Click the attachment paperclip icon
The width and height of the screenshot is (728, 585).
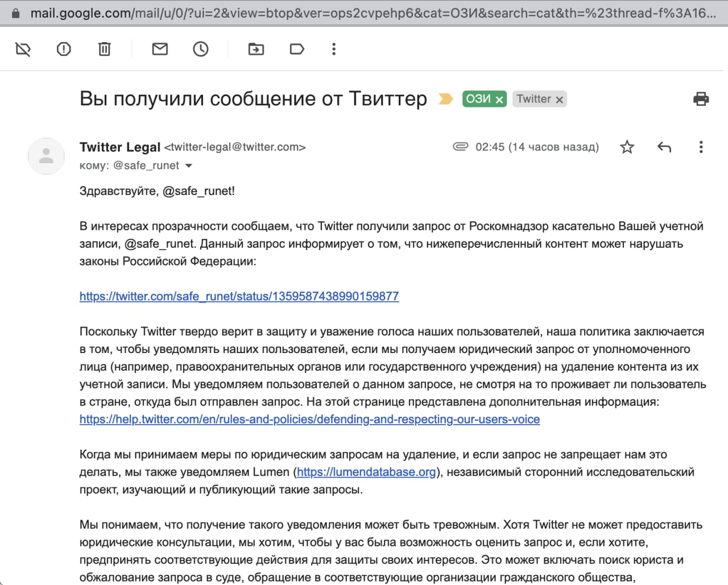[x=460, y=147]
